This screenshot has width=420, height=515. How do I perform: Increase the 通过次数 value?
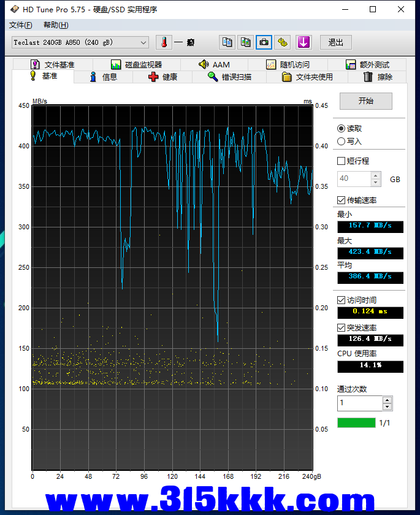pyautogui.click(x=387, y=400)
